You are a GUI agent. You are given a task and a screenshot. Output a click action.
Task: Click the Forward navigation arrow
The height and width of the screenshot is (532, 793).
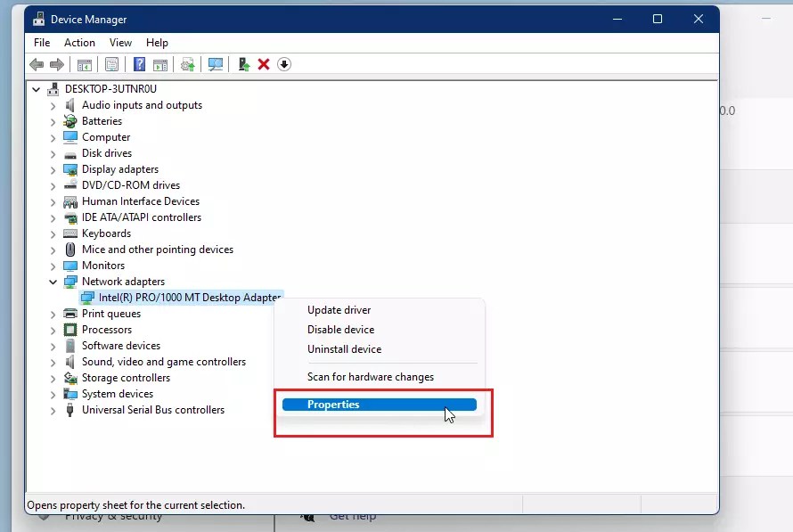[x=57, y=64]
